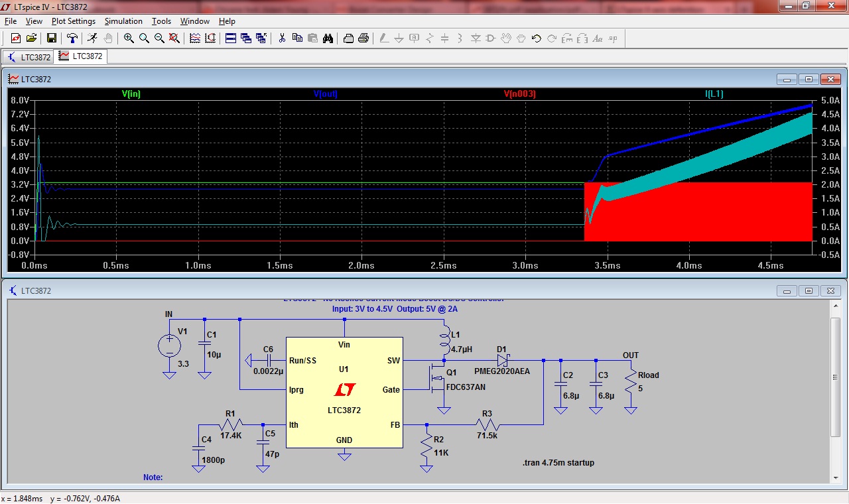Tile the windows using the toolbar icon

(231, 38)
